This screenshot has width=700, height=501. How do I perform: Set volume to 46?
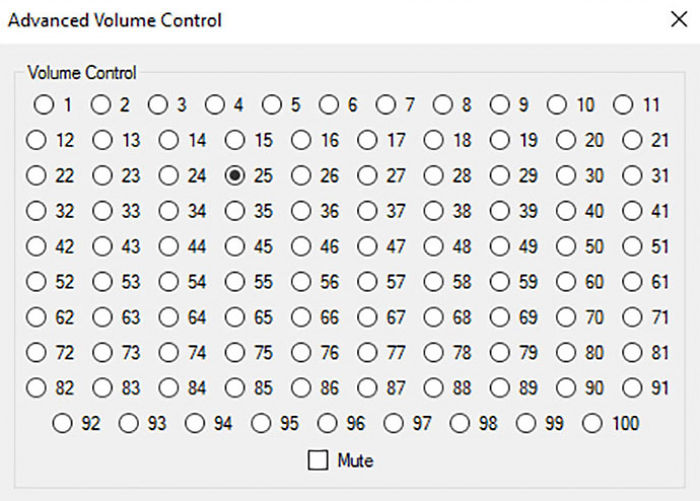pyautogui.click(x=301, y=246)
